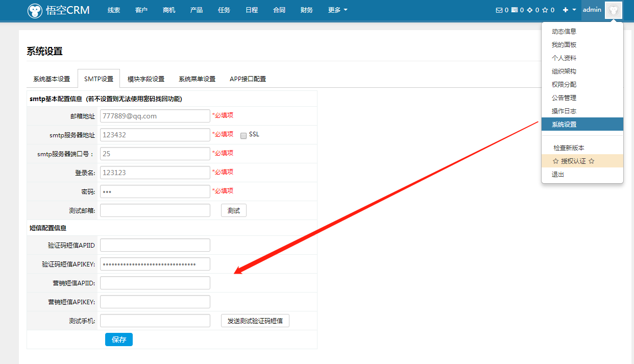Select the APP接口配置 tab
Viewport: 634px width, 364px height.
click(x=248, y=79)
